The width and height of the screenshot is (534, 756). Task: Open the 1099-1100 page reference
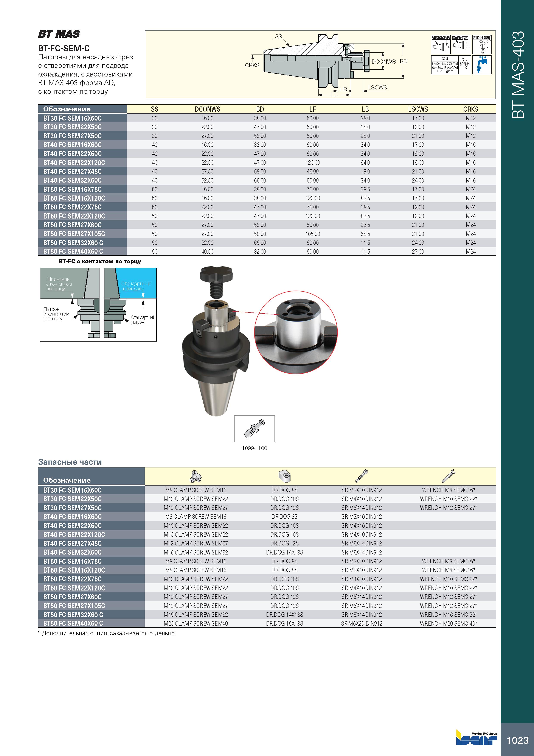[254, 448]
